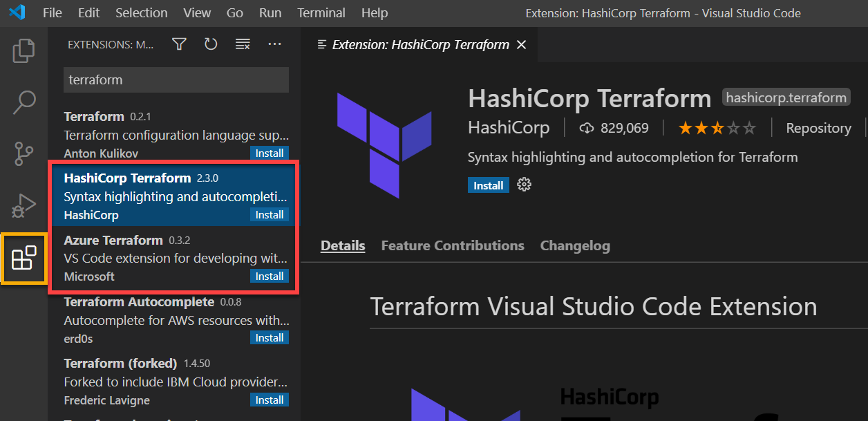
Task: Switch to Feature Contributions tab
Action: click(453, 245)
